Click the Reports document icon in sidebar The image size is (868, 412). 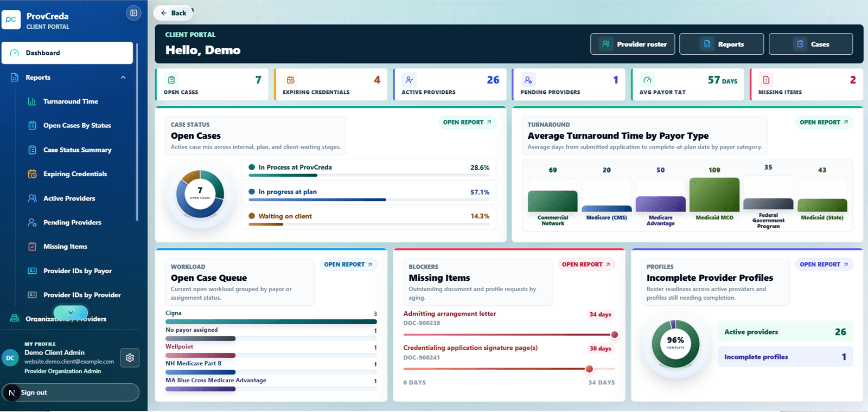coord(15,78)
